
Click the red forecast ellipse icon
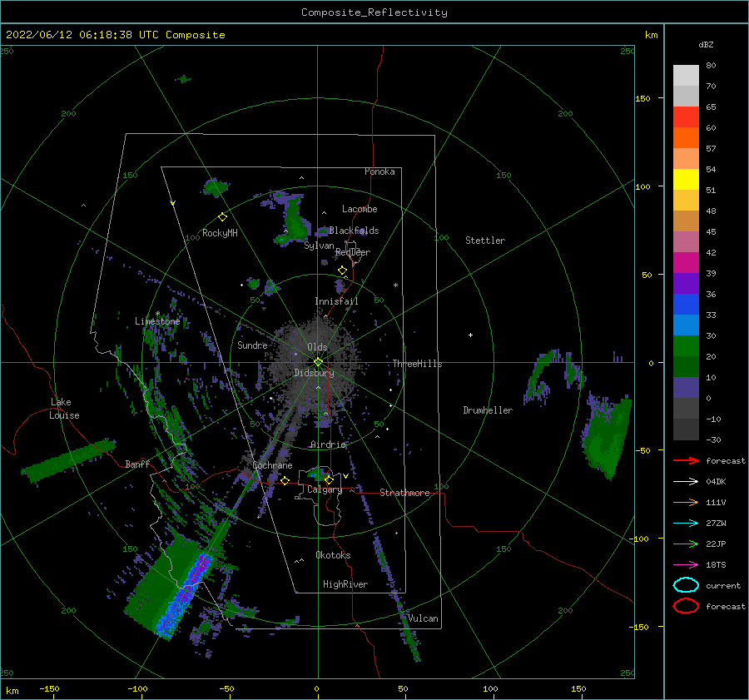686,606
